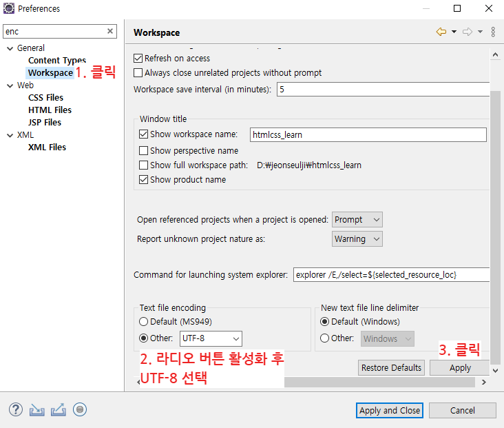
Task: Select Content Types in tree
Action: pos(57,60)
